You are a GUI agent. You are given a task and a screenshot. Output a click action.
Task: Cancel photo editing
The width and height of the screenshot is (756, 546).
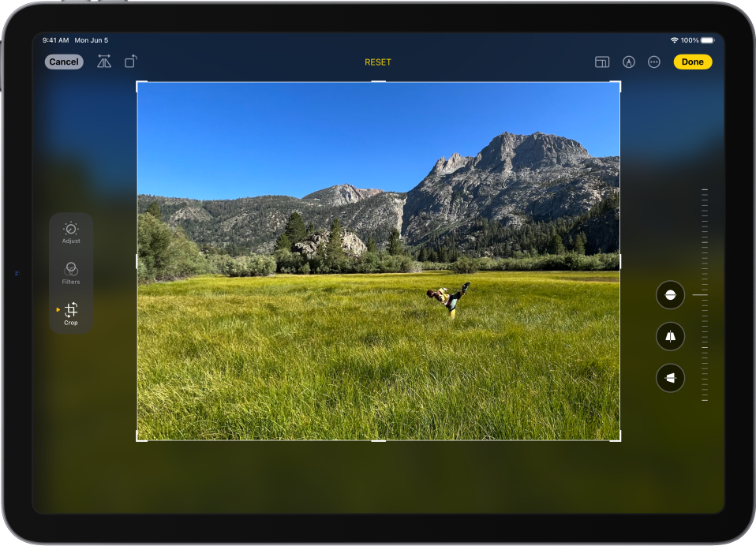click(x=63, y=62)
